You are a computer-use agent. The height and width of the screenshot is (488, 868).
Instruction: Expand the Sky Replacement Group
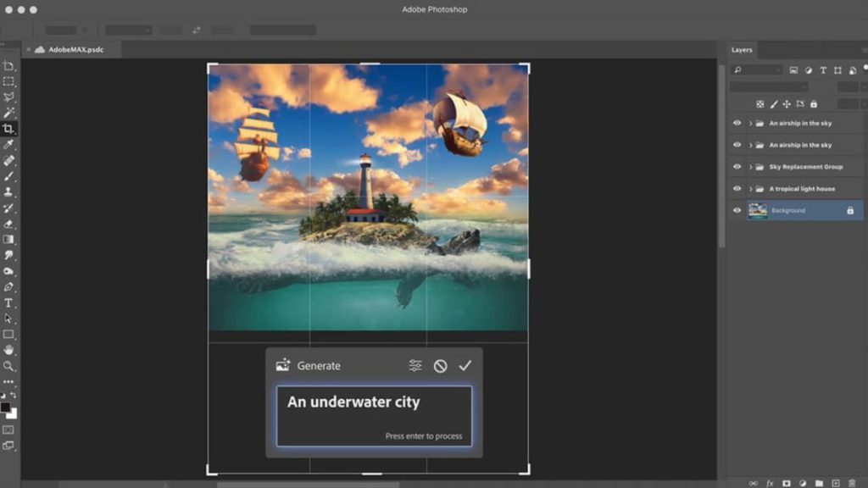[748, 166]
